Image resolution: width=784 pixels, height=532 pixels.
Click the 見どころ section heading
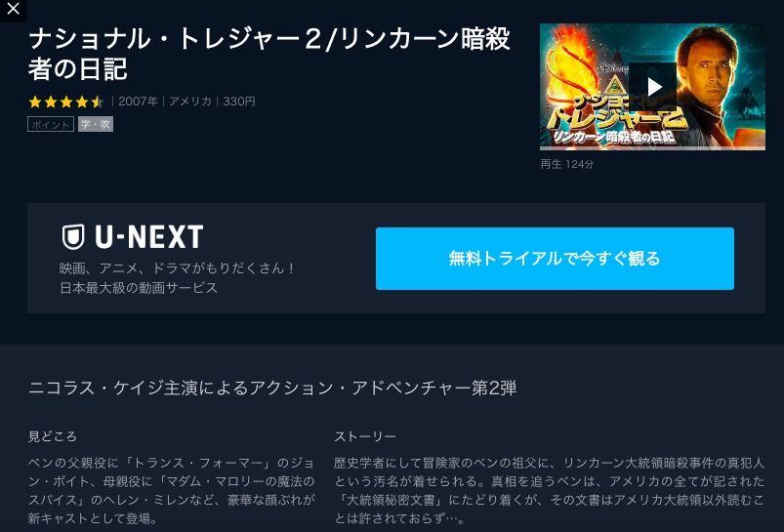53,436
